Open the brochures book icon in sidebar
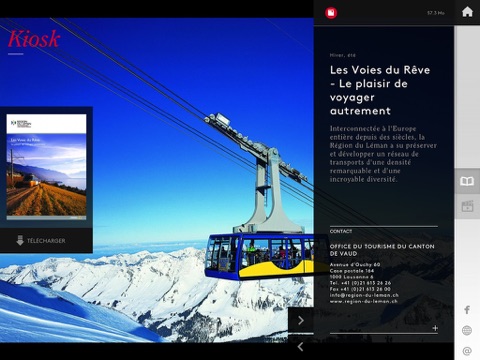The height and width of the screenshot is (360, 480). 467,181
